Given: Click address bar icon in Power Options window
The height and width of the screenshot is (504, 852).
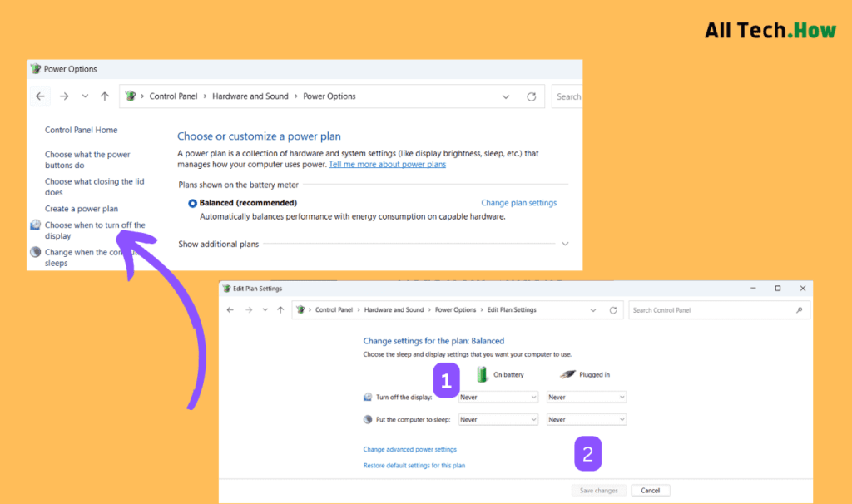Looking at the screenshot, I should (x=131, y=96).
